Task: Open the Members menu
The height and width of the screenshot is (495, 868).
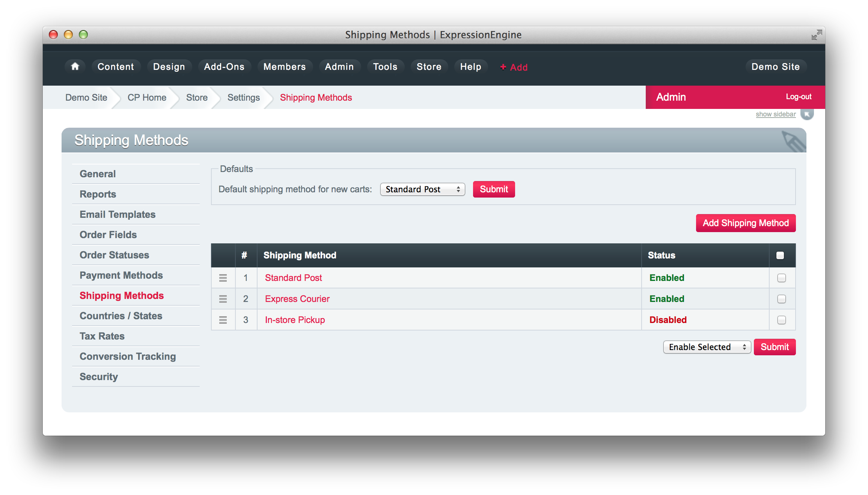Action: click(x=285, y=67)
